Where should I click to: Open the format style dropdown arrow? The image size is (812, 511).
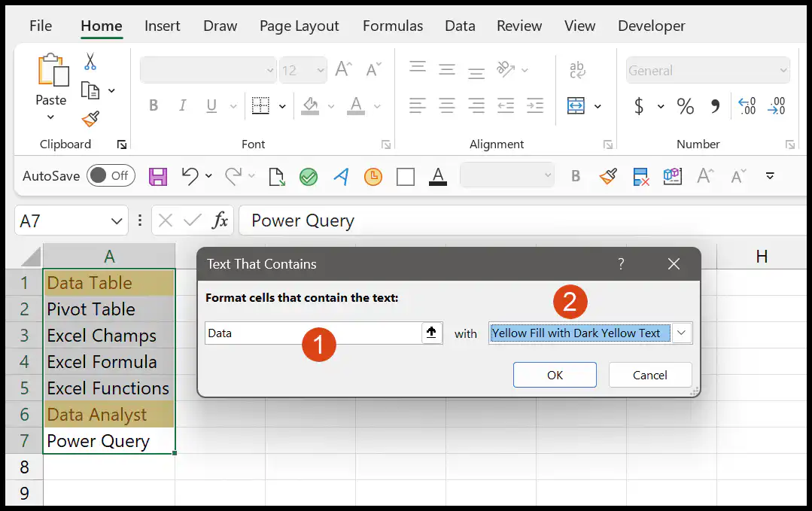682,333
